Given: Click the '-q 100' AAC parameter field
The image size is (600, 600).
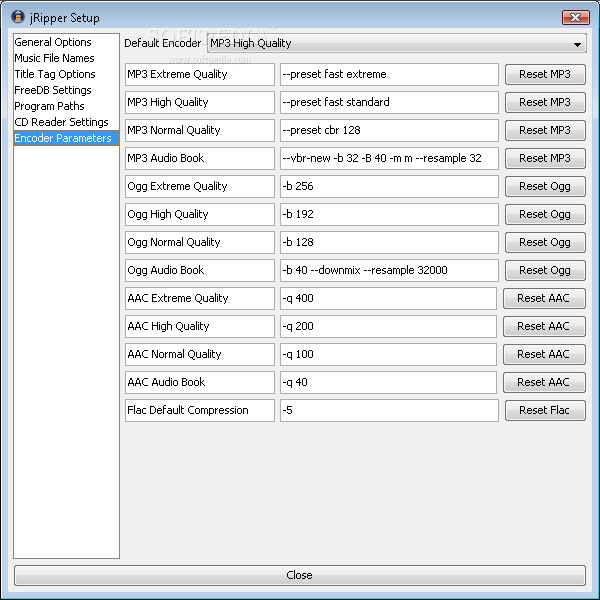Looking at the screenshot, I should tap(388, 354).
